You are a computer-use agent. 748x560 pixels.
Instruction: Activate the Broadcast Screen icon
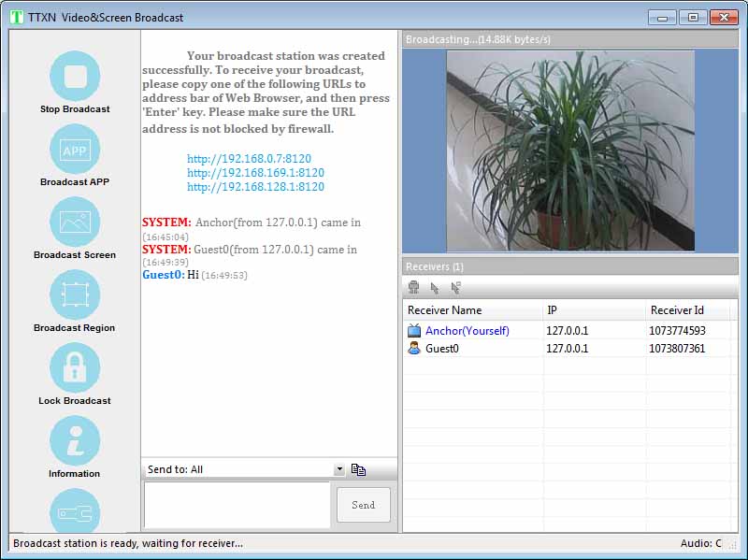(x=73, y=223)
